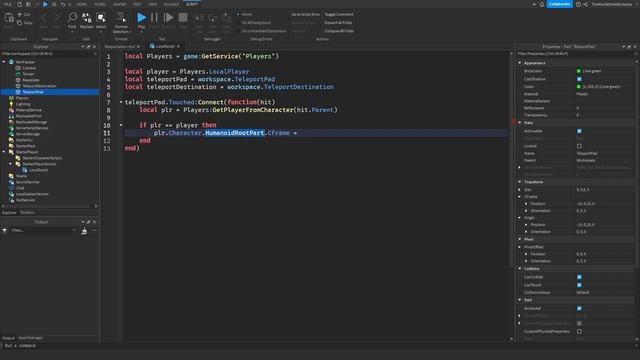Navigate Back in script history
This screenshot has height=360, width=640.
point(44,18)
